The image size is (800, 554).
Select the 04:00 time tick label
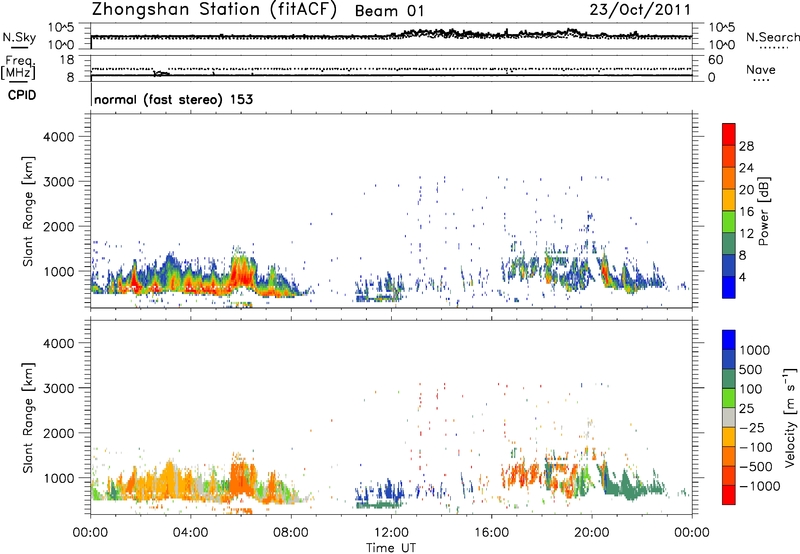point(191,533)
